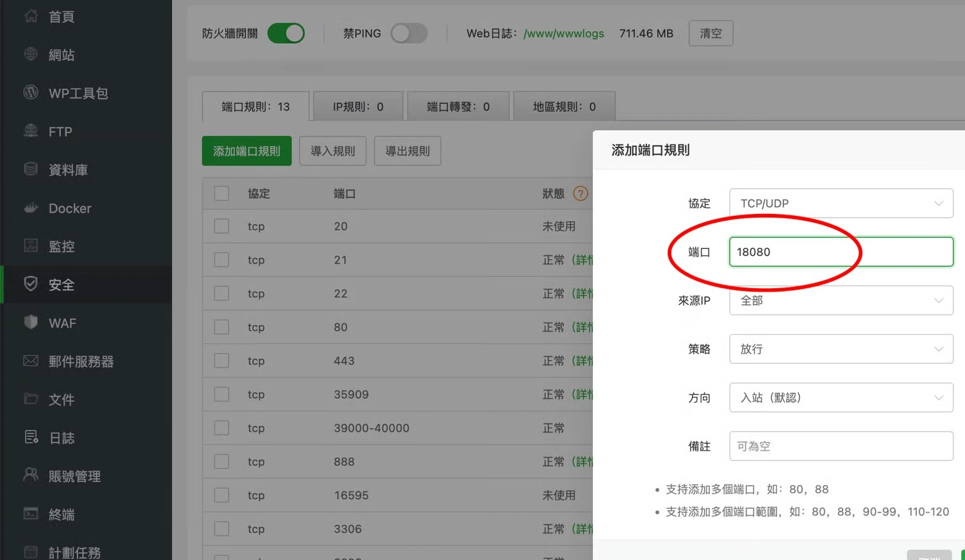Switch to the 端口轉發 tab
Viewport: 965px width, 560px height.
tap(458, 107)
